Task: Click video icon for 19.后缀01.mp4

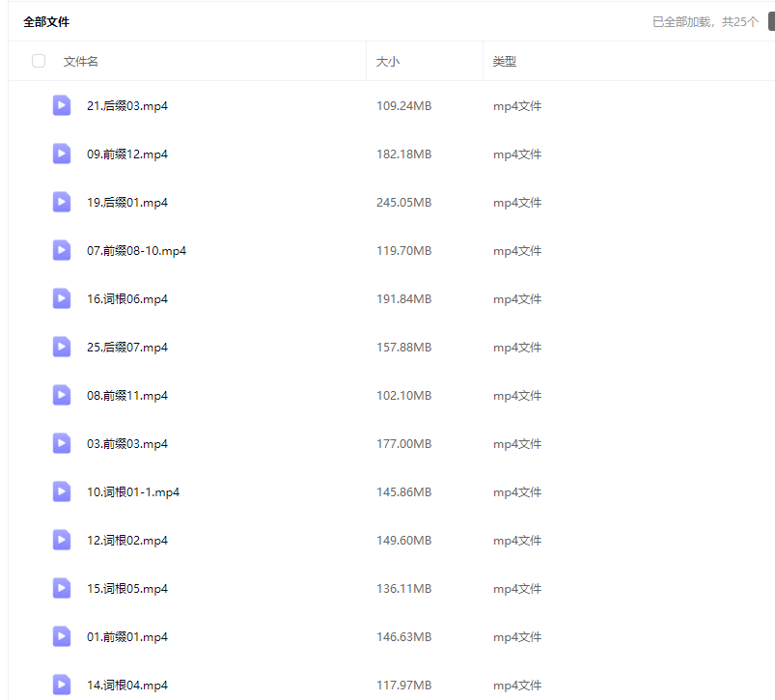Action: coord(62,202)
